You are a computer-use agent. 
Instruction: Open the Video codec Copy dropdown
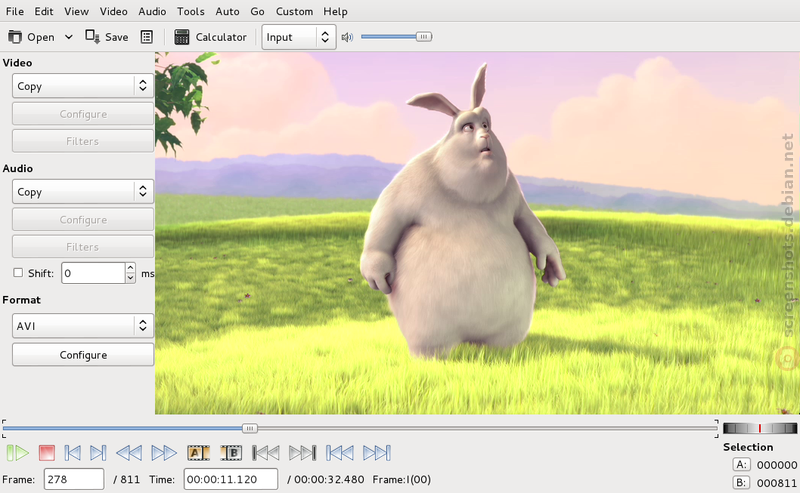(83, 86)
